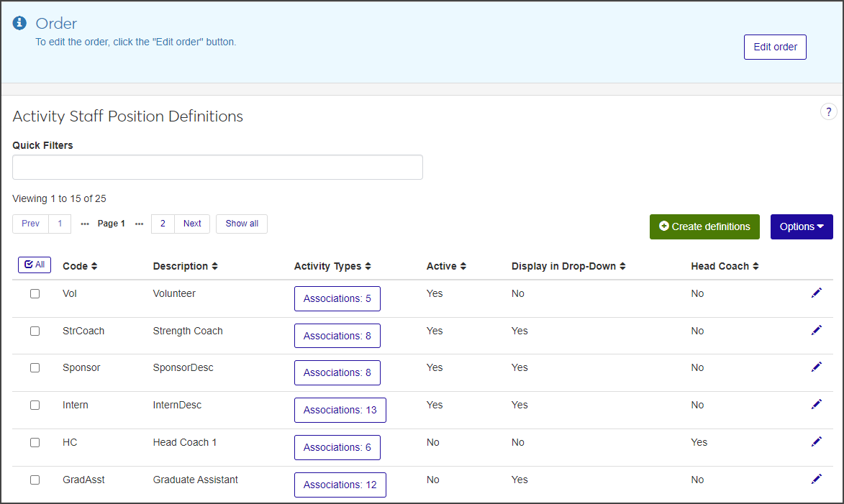Edit the Head Coach 1 row
This screenshot has height=504, width=844.
pyautogui.click(x=816, y=441)
